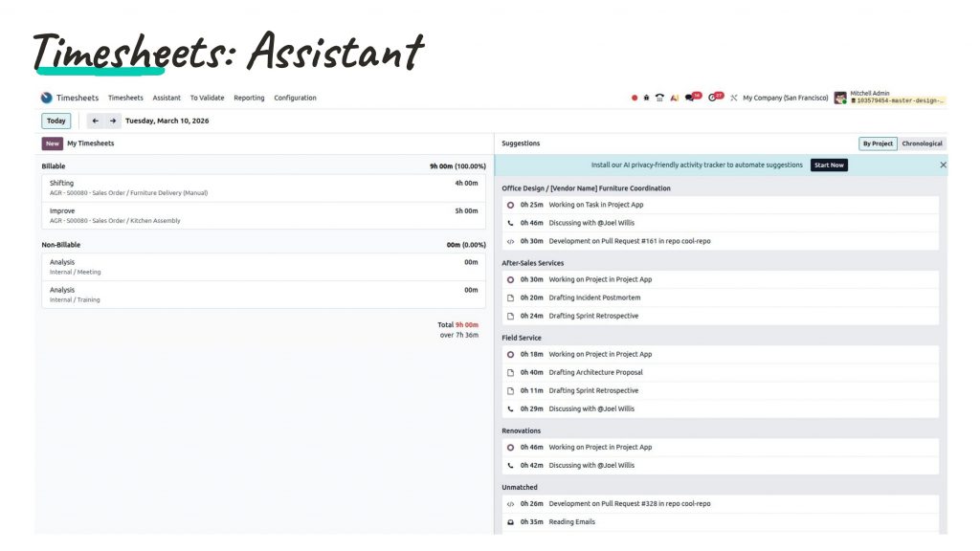Click the previous day arrow

[93, 121]
